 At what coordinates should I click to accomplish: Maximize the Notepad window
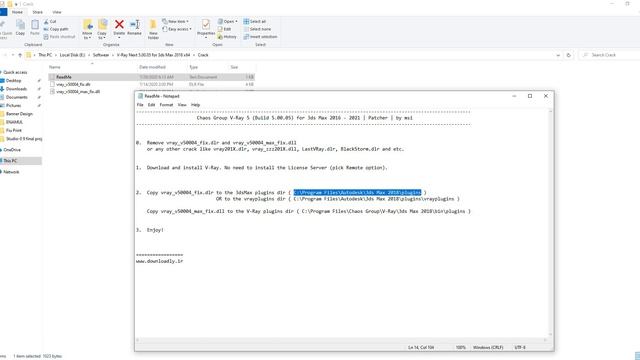coord(530,96)
